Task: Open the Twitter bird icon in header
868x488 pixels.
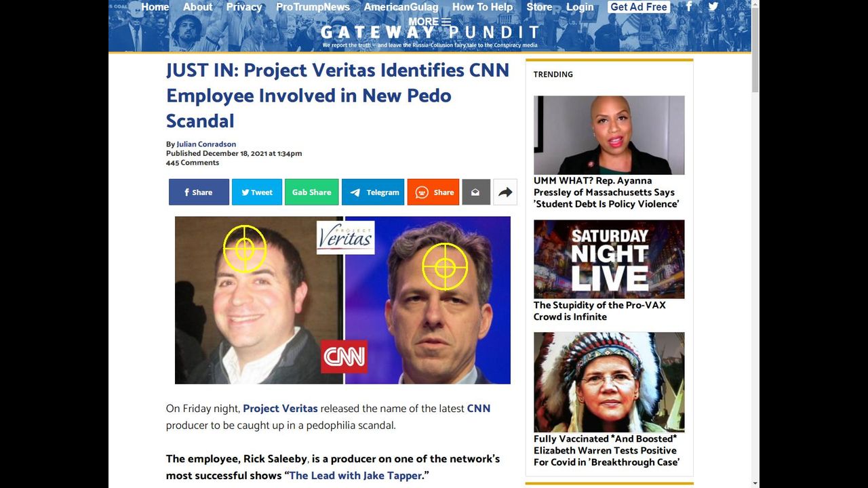Action: click(x=713, y=7)
